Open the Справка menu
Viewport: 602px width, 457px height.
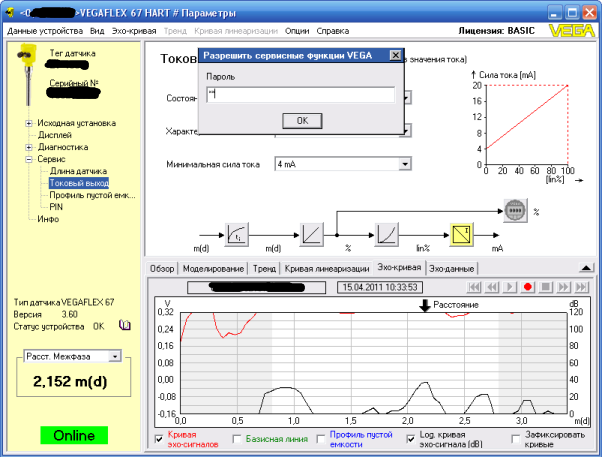coord(333,31)
